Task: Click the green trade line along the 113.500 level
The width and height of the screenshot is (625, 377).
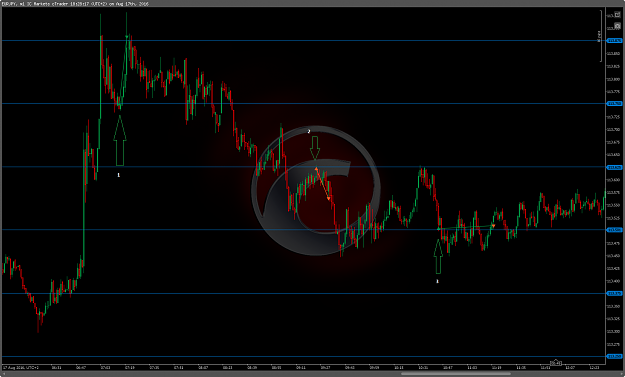Action: pyautogui.click(x=466, y=228)
